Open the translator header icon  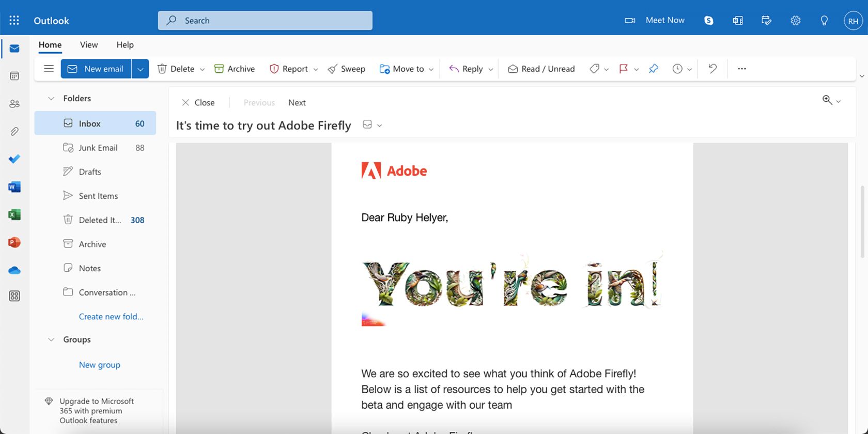(x=738, y=21)
